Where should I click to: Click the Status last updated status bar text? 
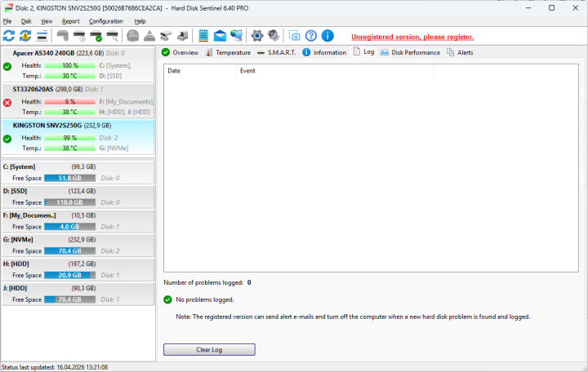(x=55, y=367)
